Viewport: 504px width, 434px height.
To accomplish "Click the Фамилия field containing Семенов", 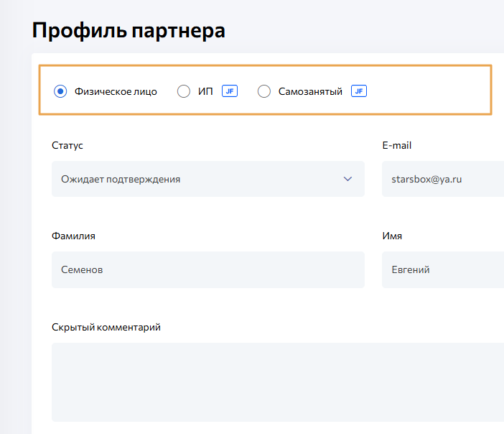I will point(207,269).
